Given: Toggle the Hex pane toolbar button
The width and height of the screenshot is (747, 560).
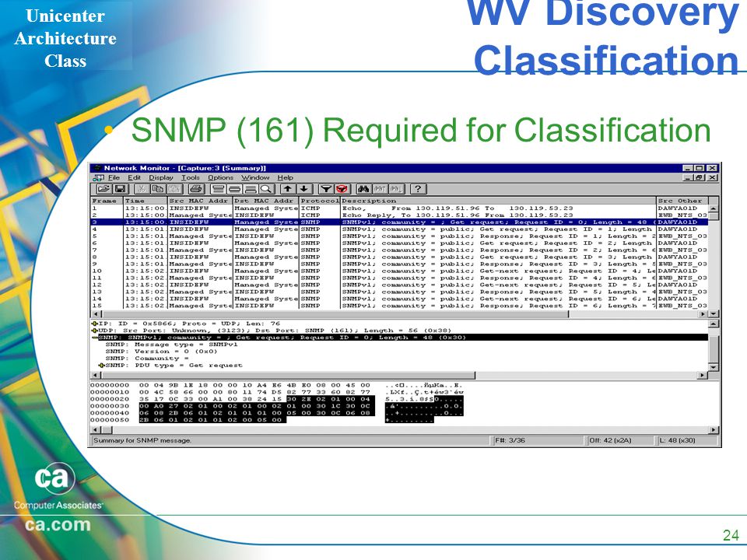Looking at the screenshot, I should (250, 189).
